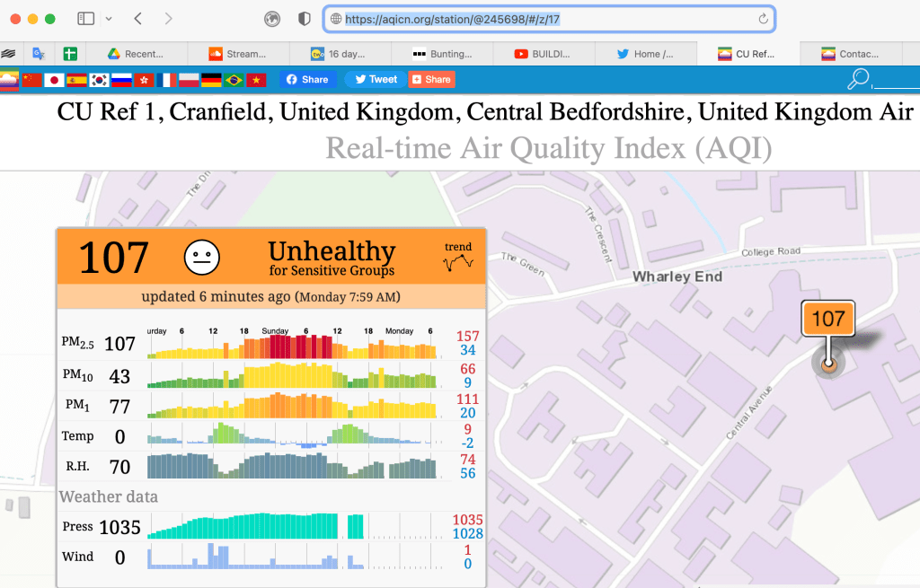The width and height of the screenshot is (920, 588).
Task: Click the Facebook Share button
Action: tap(306, 79)
